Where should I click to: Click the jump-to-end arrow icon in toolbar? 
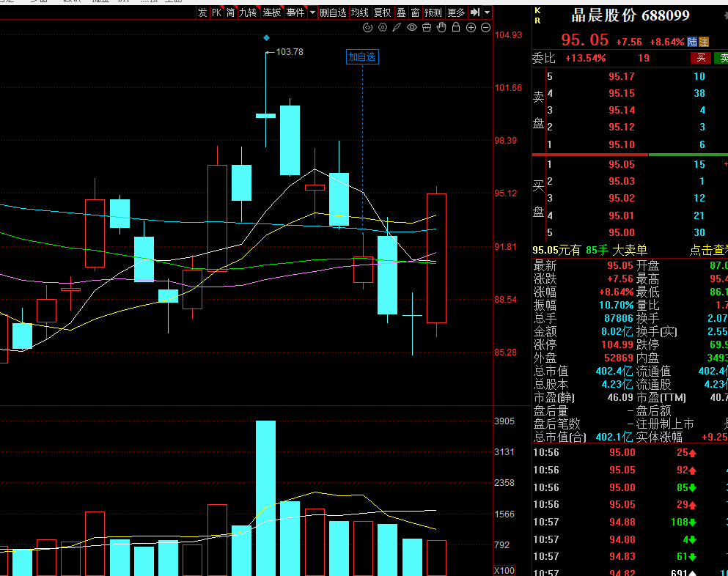click(475, 12)
